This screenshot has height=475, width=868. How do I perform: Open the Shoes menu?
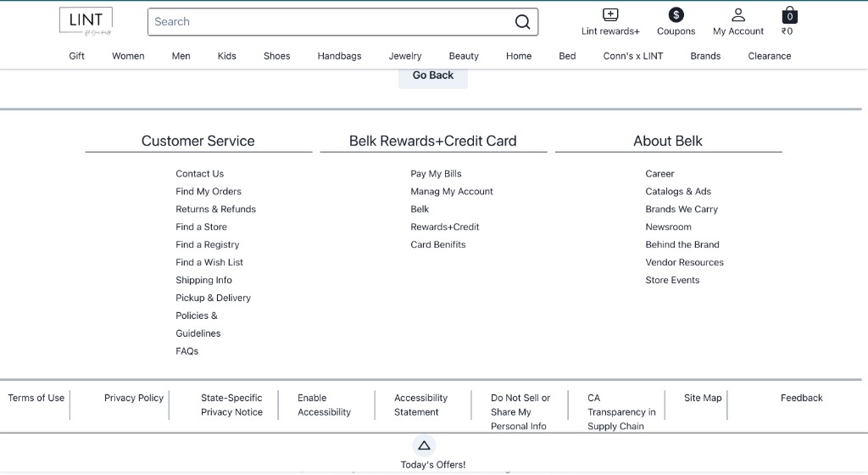coord(277,56)
